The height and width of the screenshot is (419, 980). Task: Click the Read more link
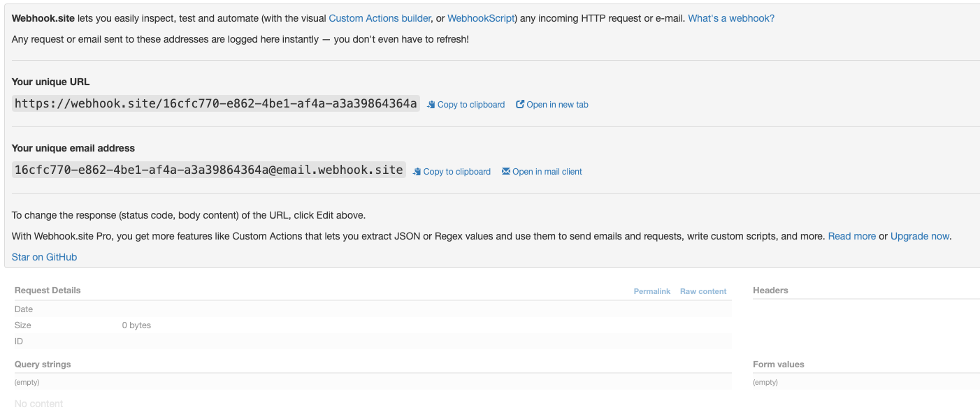point(851,236)
